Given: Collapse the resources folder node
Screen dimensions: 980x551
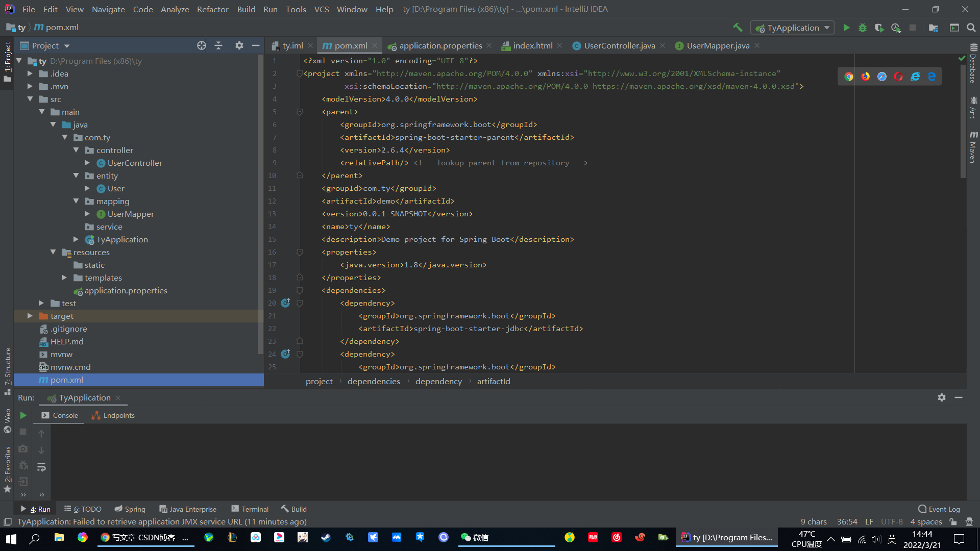Looking at the screenshot, I should [x=53, y=252].
